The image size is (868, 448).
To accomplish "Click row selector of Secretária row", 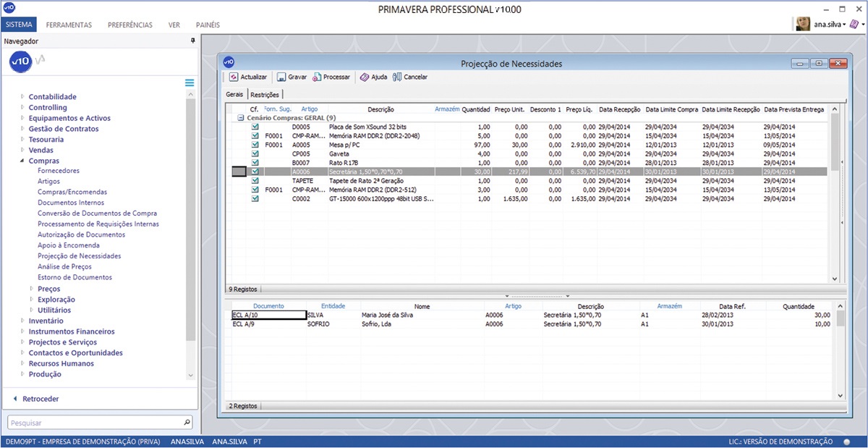I will click(238, 172).
